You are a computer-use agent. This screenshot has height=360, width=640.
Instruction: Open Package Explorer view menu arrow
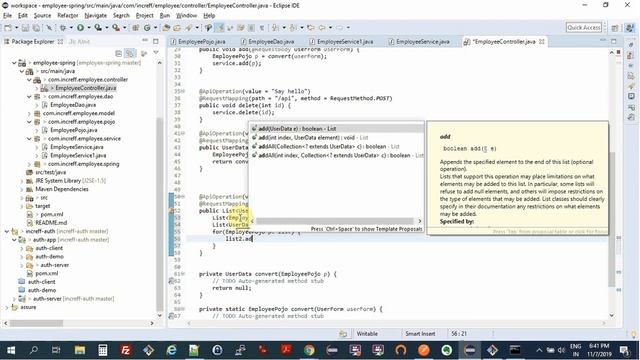click(156, 53)
